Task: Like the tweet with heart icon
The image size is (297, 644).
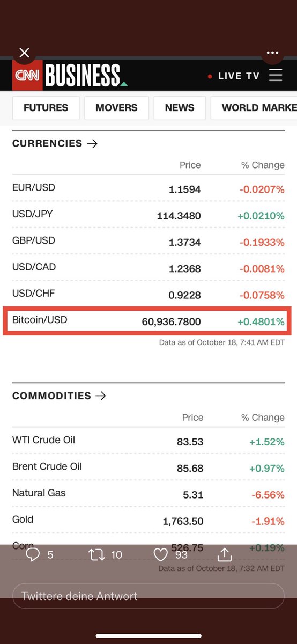Action: click(161, 554)
